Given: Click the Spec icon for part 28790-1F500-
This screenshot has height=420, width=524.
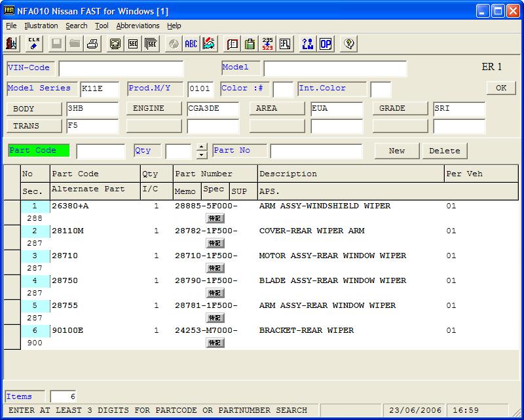Looking at the screenshot, I should 215,294.
